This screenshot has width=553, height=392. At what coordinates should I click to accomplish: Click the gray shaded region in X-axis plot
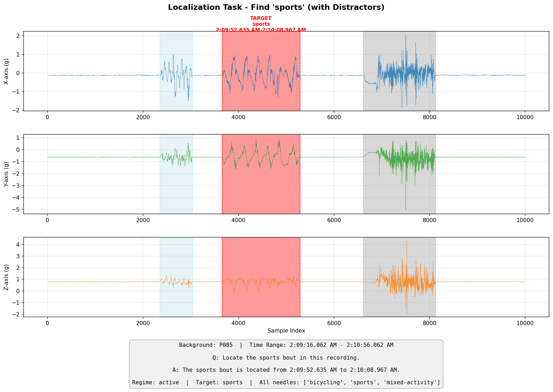(x=399, y=71)
